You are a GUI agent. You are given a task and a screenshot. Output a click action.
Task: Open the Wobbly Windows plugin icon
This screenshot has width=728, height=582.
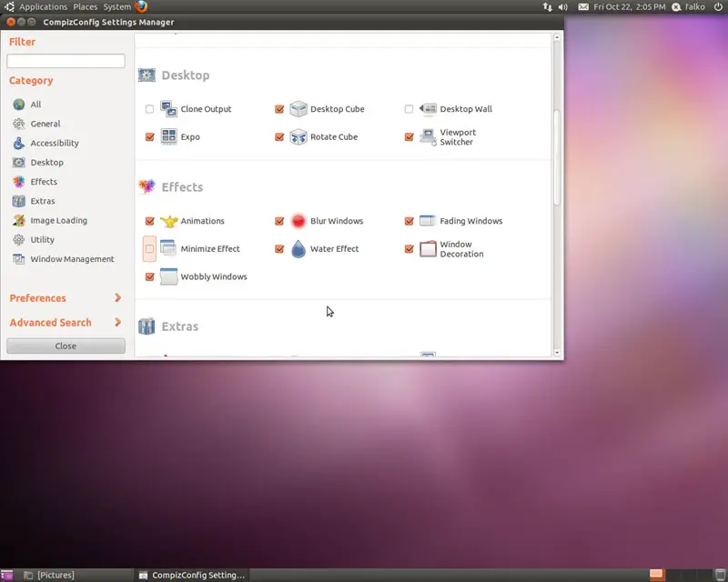coord(168,276)
